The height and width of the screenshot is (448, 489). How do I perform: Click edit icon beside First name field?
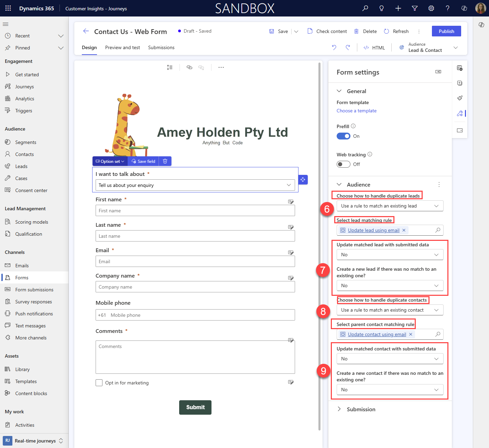(x=291, y=202)
